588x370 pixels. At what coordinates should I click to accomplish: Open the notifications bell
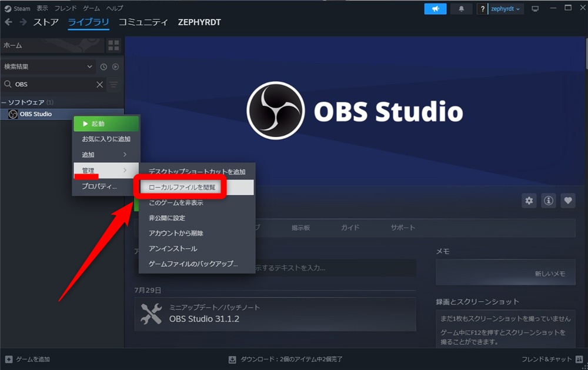(x=461, y=9)
